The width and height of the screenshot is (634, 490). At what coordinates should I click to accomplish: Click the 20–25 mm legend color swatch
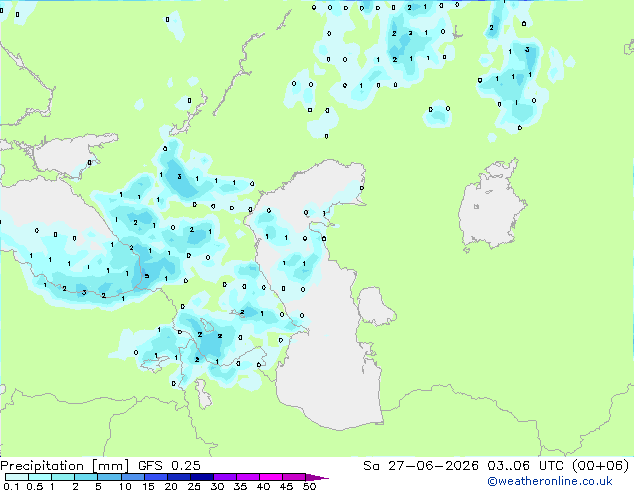pyautogui.click(x=178, y=477)
